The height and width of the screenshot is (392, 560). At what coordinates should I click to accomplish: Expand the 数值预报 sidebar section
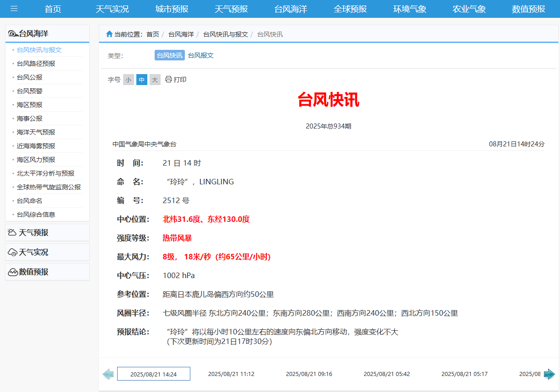(x=33, y=272)
